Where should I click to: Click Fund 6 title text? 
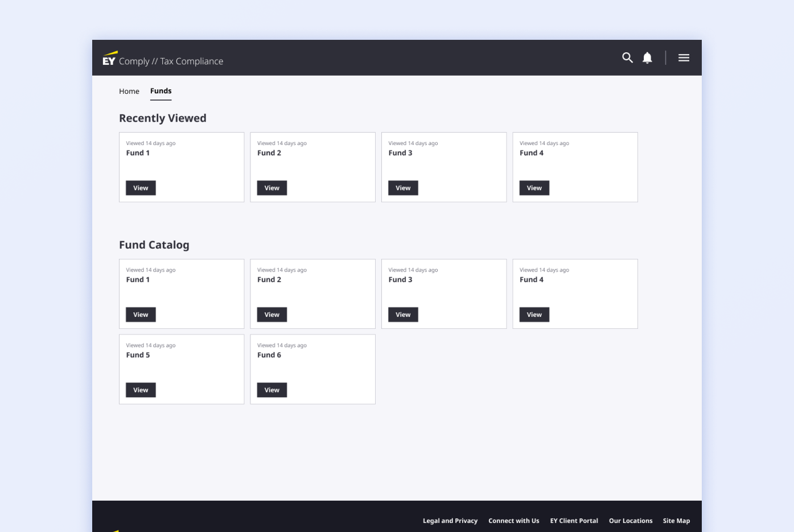(x=269, y=355)
